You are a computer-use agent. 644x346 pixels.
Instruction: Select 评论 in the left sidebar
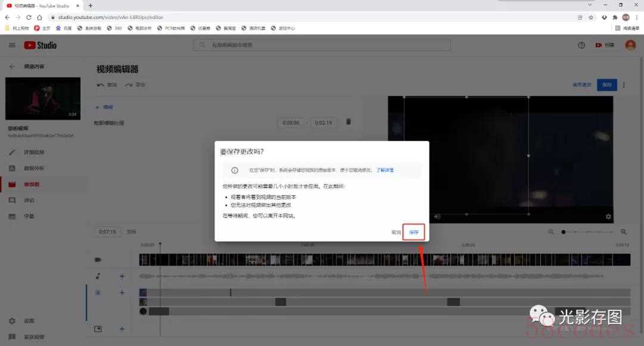[x=29, y=200]
